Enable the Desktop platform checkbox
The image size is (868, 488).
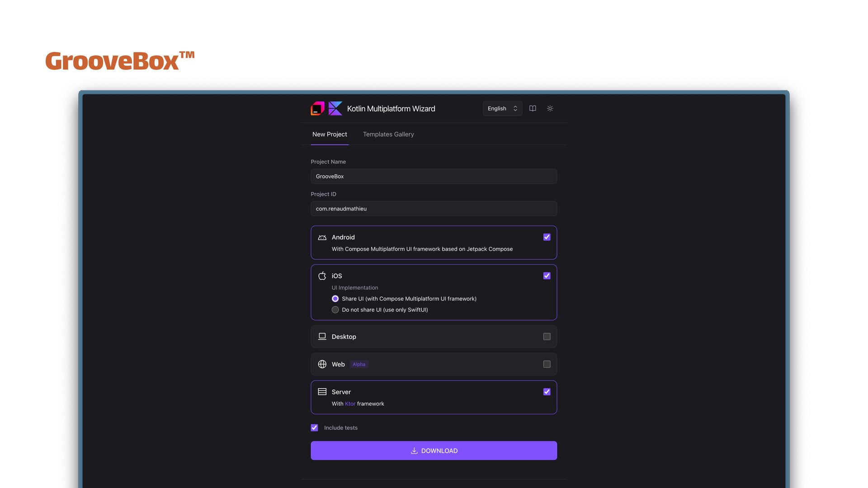547,337
